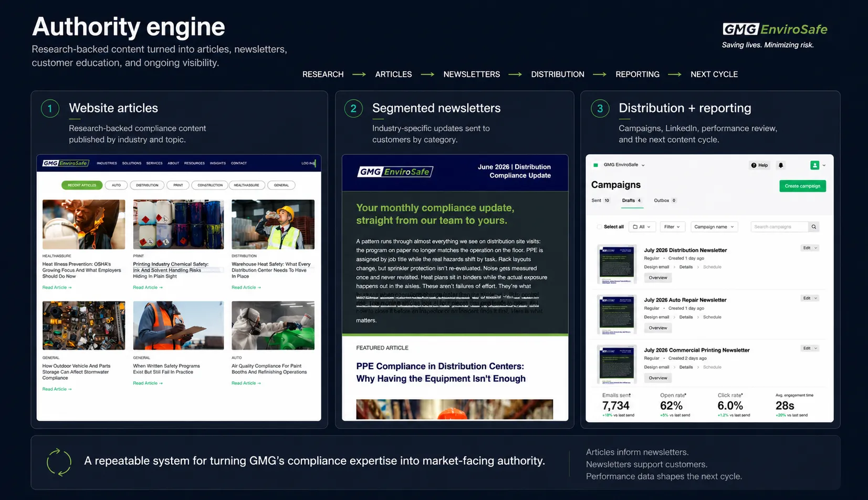Click Read Article under When Written Safety Programs
Viewport: 868px width, 500px height.
coord(148,383)
